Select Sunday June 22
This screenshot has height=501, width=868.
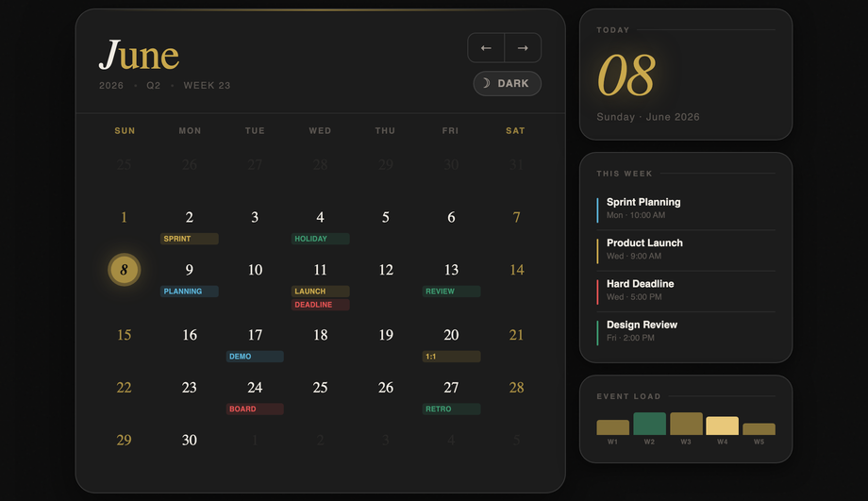coord(124,388)
